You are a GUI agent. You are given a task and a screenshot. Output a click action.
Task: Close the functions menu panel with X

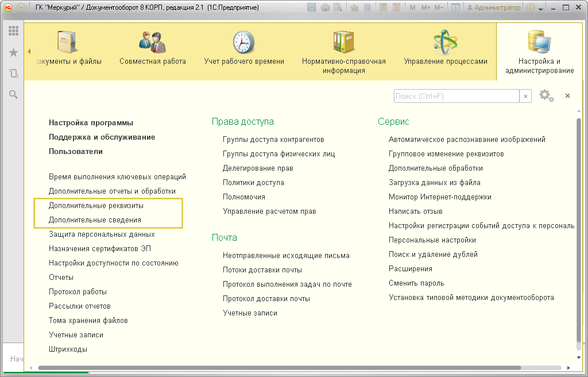tap(567, 96)
